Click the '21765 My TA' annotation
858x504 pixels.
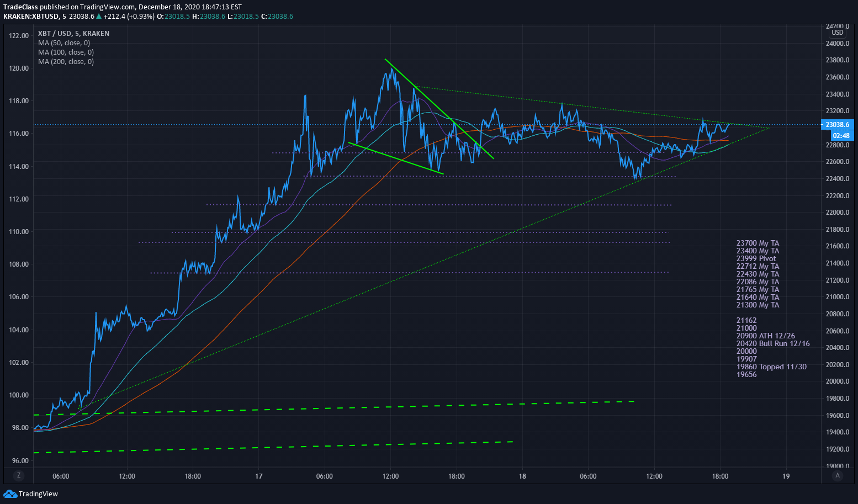click(x=758, y=289)
